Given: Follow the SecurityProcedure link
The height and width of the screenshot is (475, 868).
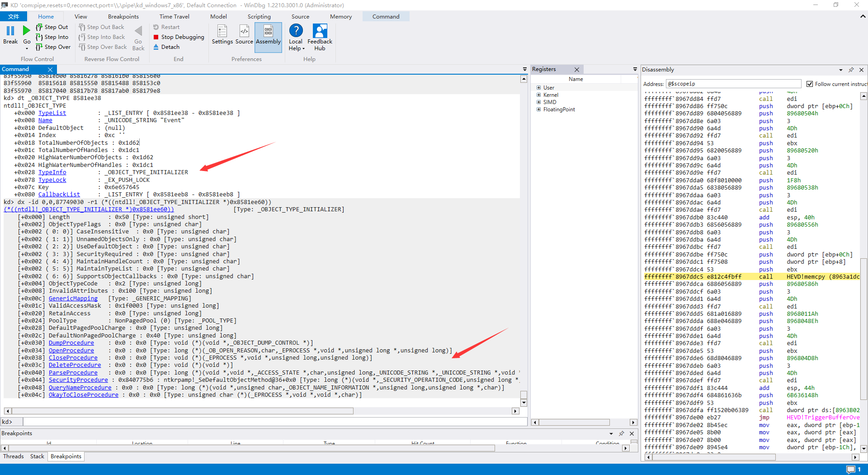Looking at the screenshot, I should [x=78, y=380].
